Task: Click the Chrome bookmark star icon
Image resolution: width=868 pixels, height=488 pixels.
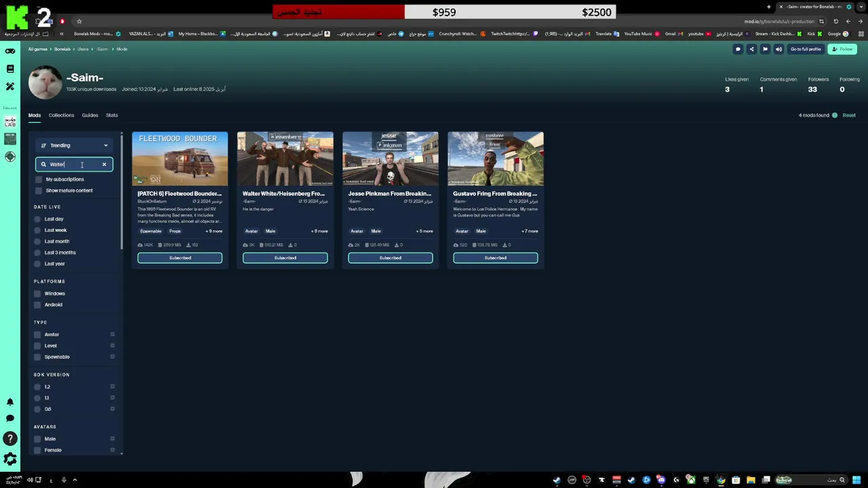Action: pos(79,21)
